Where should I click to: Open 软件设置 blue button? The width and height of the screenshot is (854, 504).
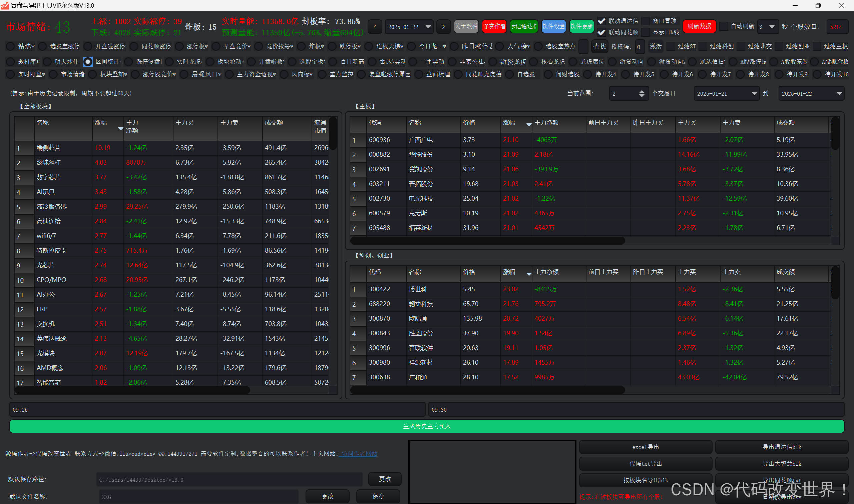(553, 26)
